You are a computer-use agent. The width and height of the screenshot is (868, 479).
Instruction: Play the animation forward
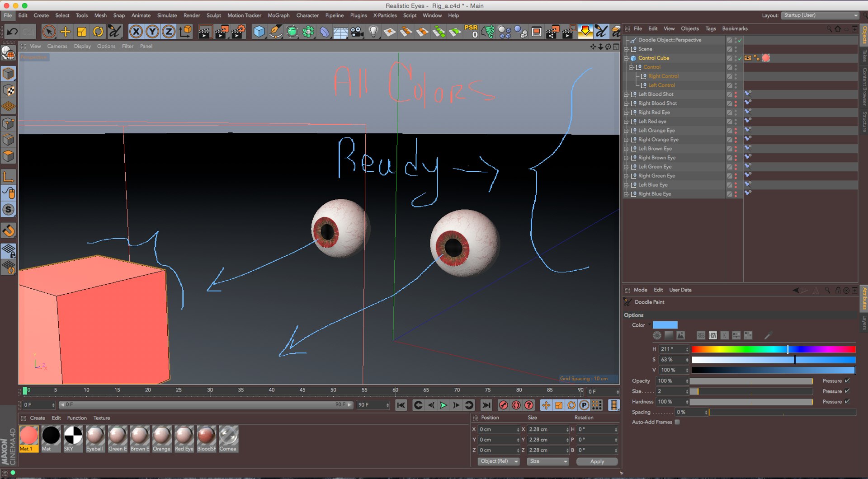point(443,405)
